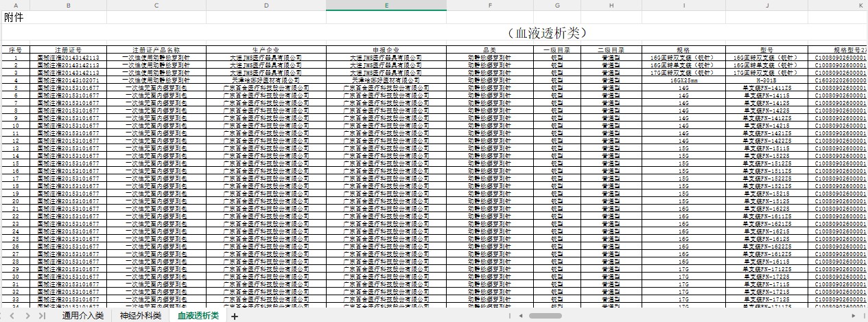The height and width of the screenshot is (322, 868).
Task: Select column E header
Action: [386, 5]
